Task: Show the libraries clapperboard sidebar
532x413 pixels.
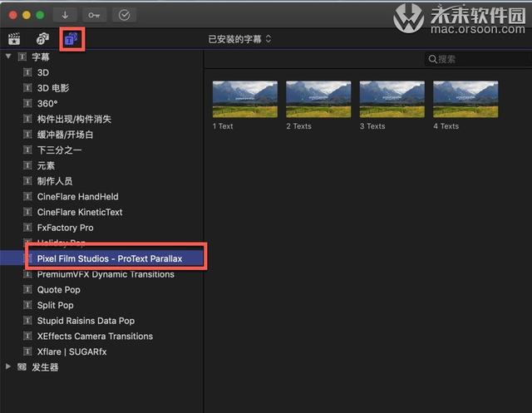Action: pos(14,39)
